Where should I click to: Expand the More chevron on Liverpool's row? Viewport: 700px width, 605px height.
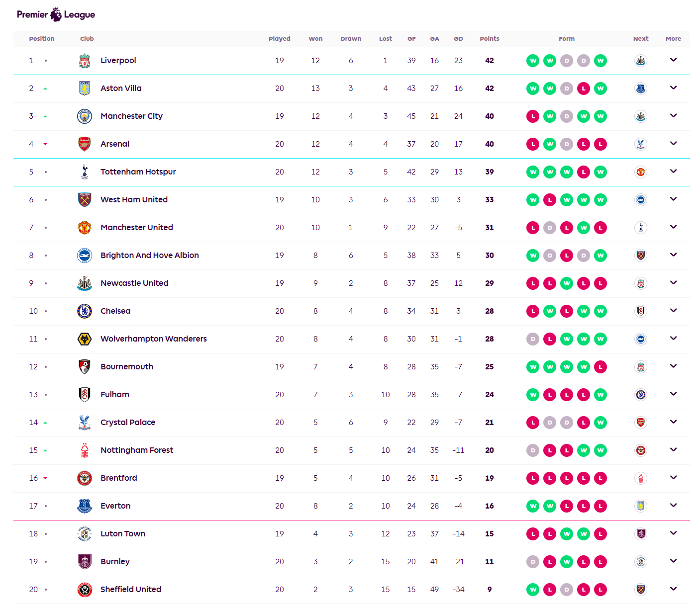click(x=673, y=60)
